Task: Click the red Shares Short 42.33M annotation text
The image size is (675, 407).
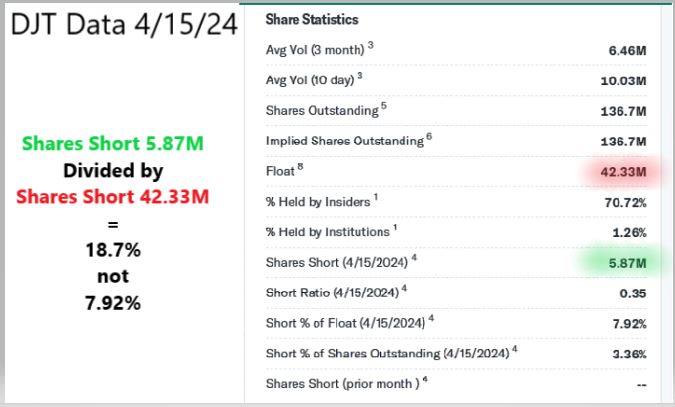Action: pyautogui.click(x=123, y=195)
